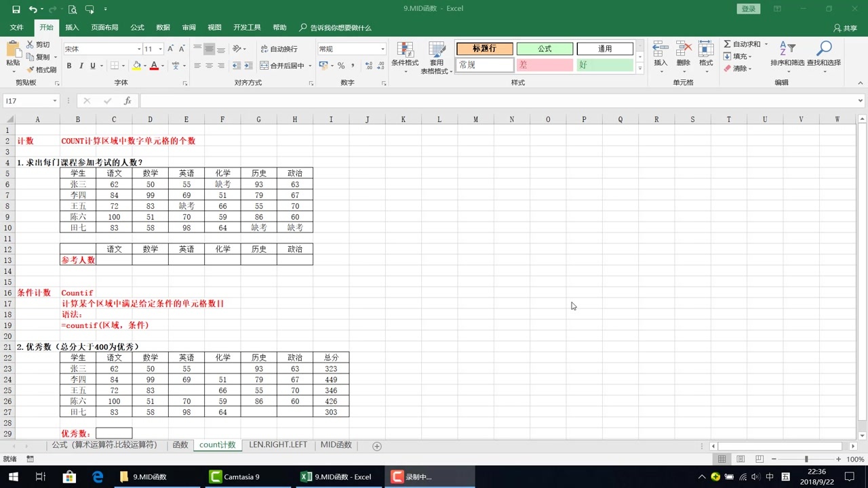Viewport: 868px width, 488px height.
Task: Open the font size dropdown
Action: [160, 49]
